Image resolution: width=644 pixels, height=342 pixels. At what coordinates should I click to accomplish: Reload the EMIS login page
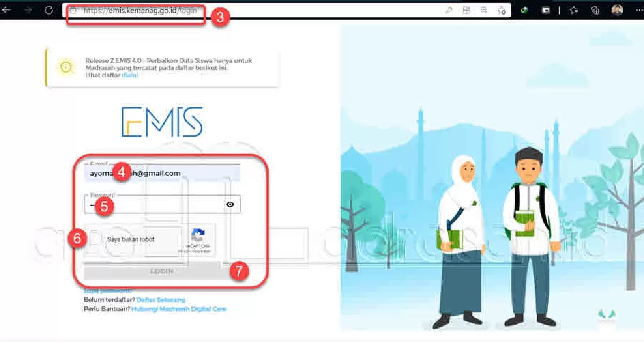tap(49, 10)
